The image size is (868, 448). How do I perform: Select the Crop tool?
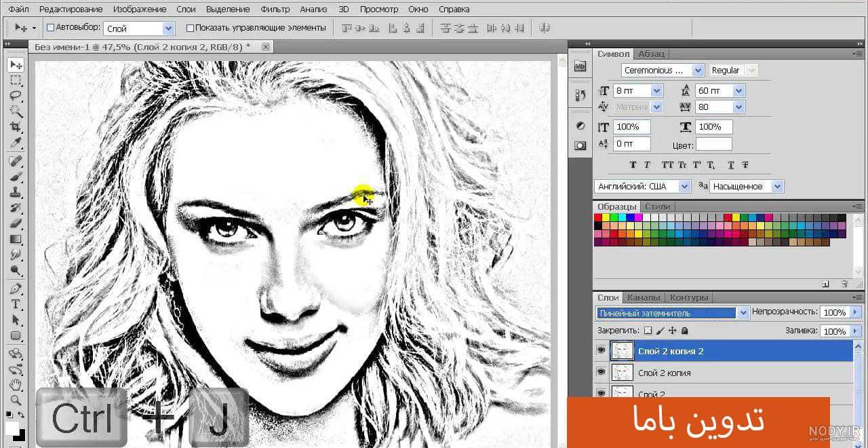point(15,127)
